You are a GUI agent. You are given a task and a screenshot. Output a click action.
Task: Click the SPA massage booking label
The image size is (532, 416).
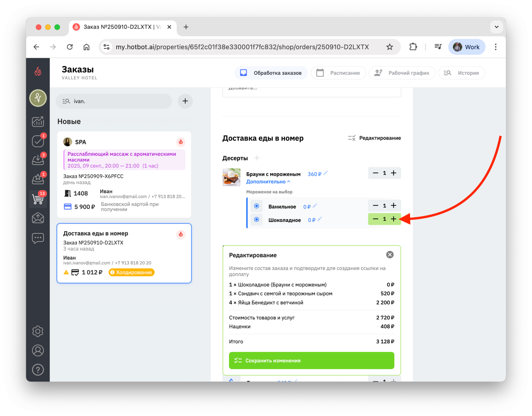(x=124, y=160)
